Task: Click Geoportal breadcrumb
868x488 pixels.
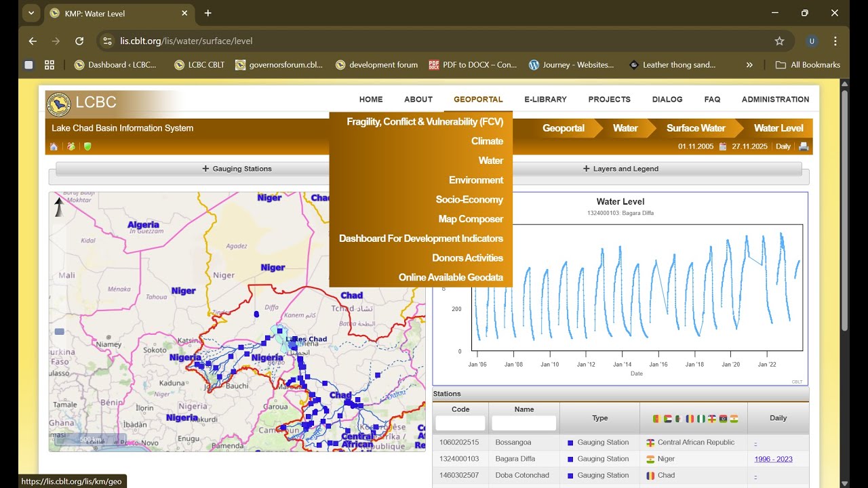Action: [x=564, y=128]
